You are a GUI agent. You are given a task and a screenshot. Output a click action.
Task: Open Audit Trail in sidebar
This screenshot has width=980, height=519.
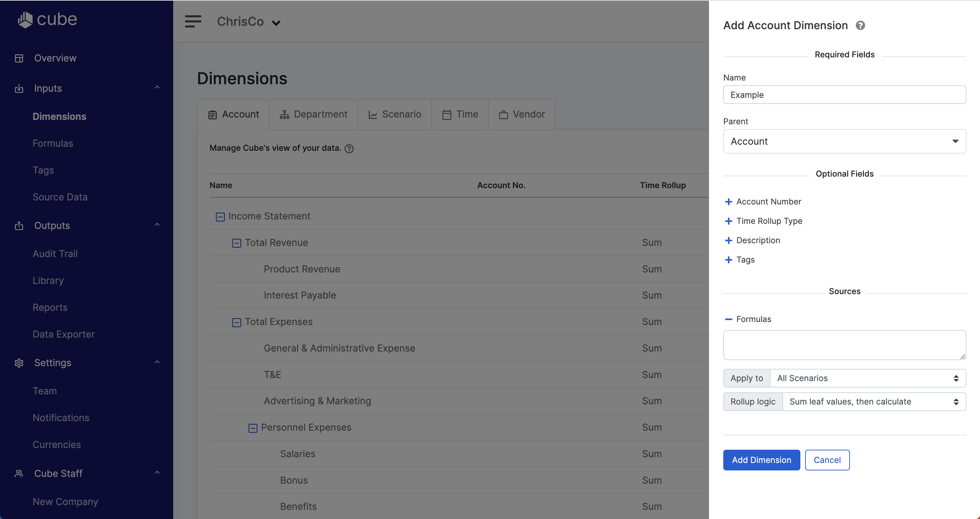pos(55,254)
